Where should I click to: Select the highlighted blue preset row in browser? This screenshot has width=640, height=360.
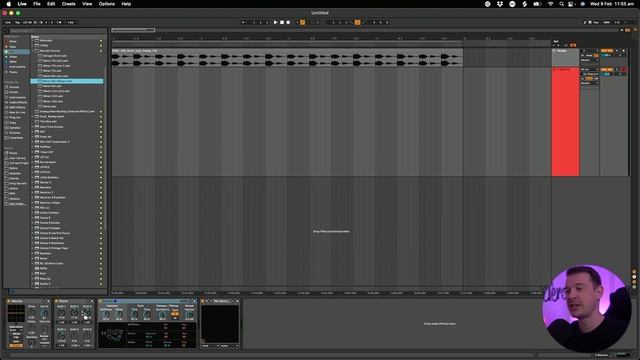(x=67, y=81)
